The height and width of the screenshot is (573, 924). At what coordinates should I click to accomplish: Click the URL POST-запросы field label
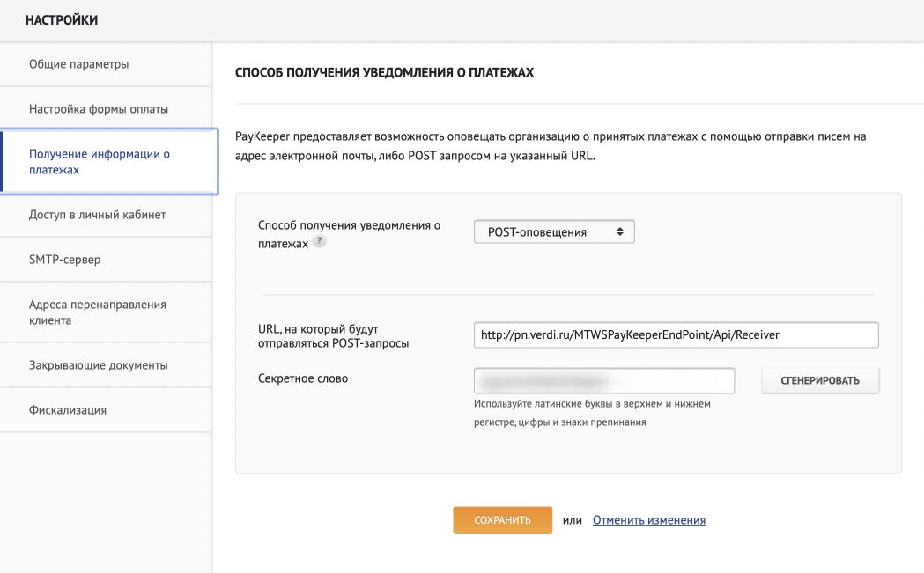click(x=328, y=335)
